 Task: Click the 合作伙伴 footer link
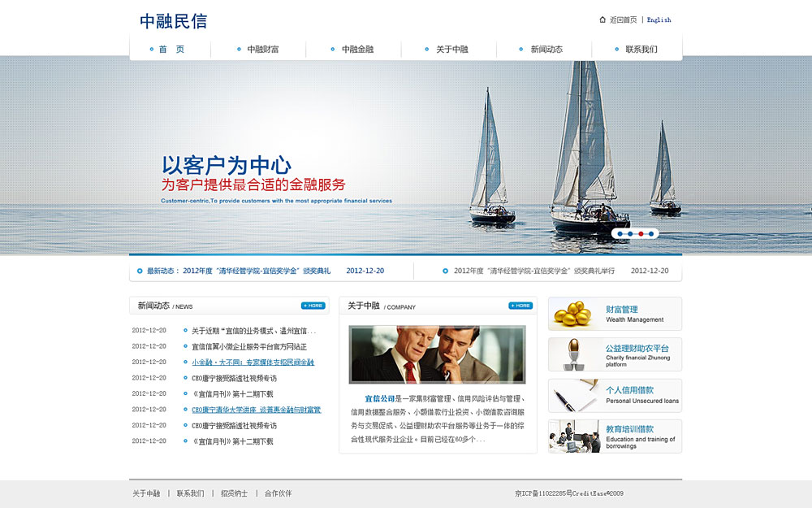(278, 493)
